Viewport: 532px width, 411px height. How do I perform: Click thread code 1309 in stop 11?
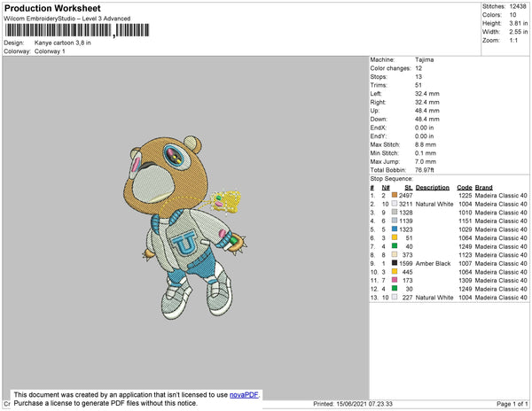point(465,280)
